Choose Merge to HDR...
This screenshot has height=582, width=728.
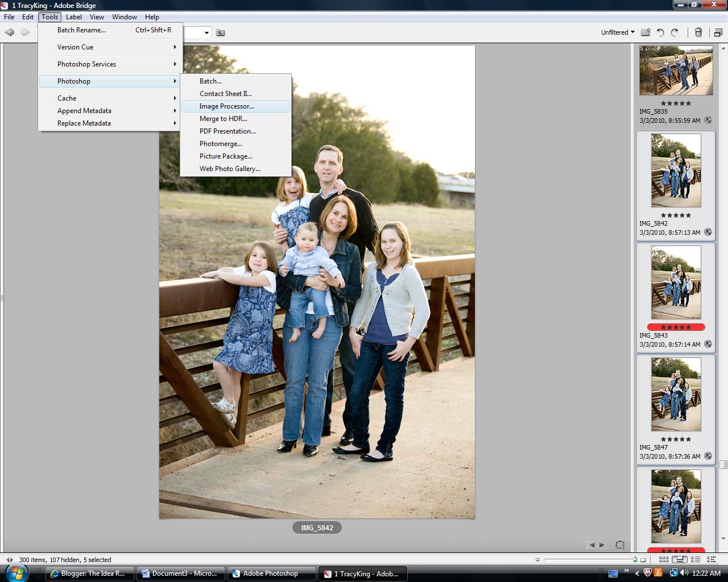[x=235, y=119]
